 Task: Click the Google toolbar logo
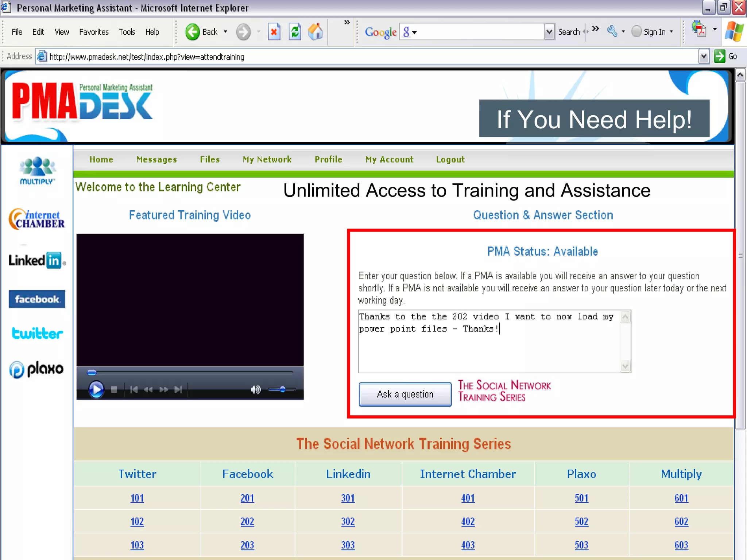[x=380, y=32]
